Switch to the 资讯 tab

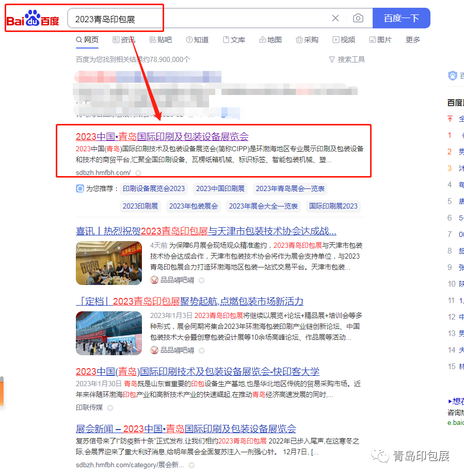[x=124, y=40]
